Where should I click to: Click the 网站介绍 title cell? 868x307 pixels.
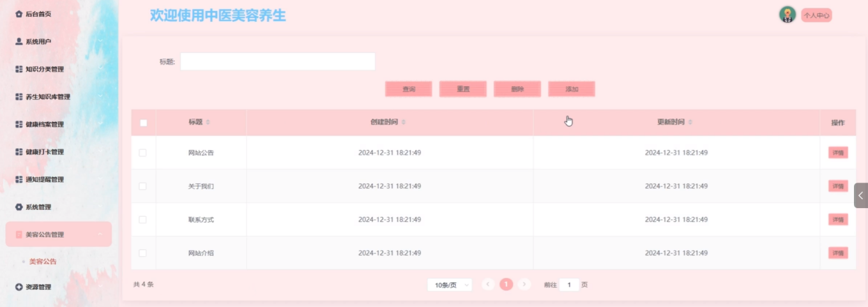pyautogui.click(x=201, y=253)
